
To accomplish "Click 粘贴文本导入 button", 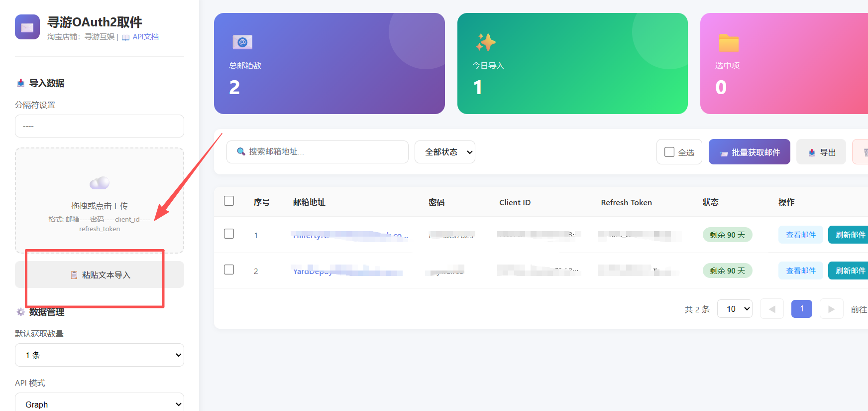I will click(x=100, y=274).
